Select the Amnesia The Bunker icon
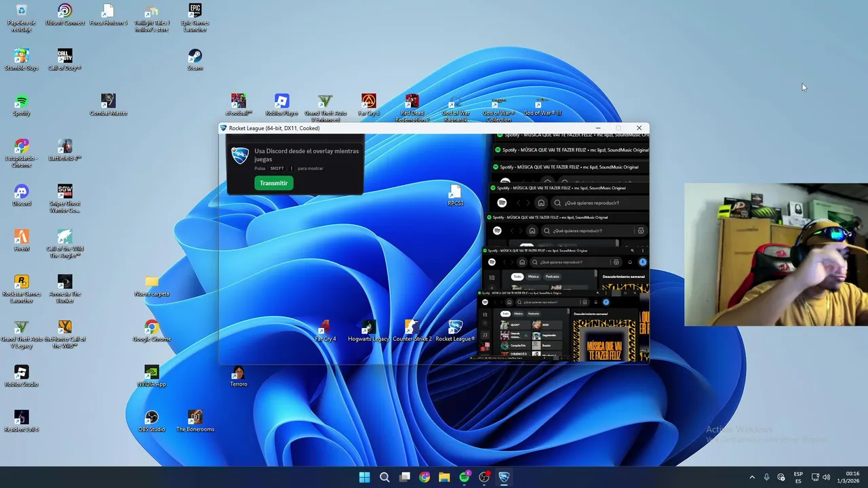Image resolution: width=868 pixels, height=488 pixels. 64,288
